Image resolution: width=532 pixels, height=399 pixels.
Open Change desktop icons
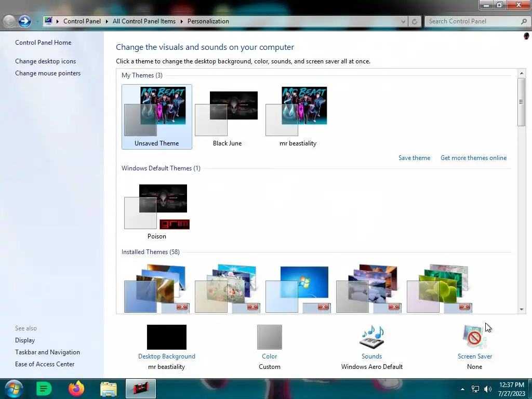(x=46, y=61)
